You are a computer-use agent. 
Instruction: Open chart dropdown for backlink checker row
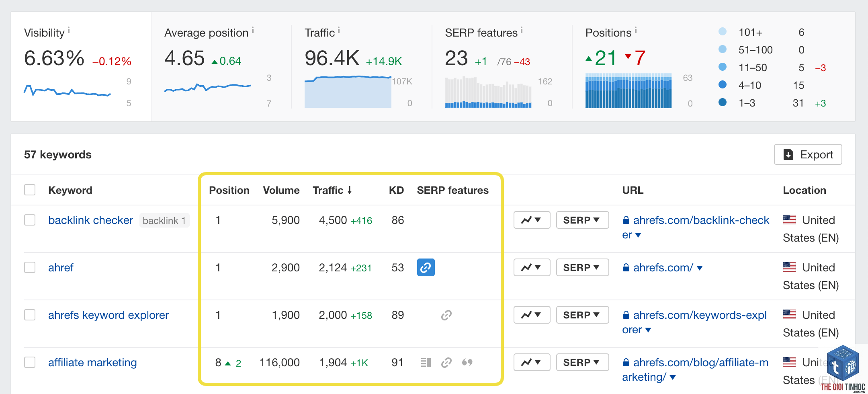[x=532, y=220]
